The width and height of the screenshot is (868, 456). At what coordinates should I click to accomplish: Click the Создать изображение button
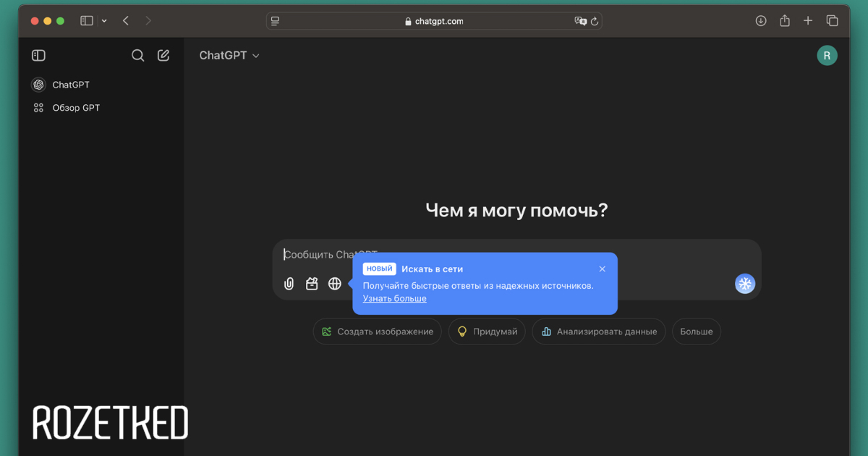[x=377, y=332]
